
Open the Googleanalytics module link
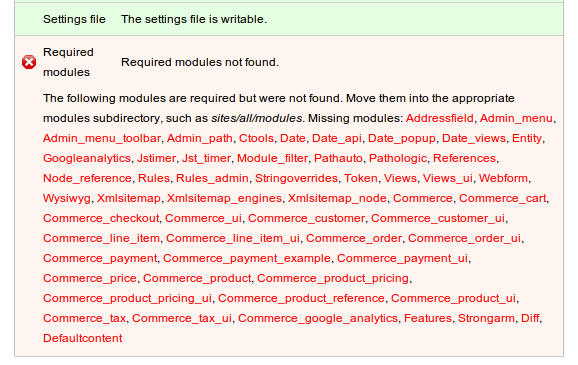87,158
